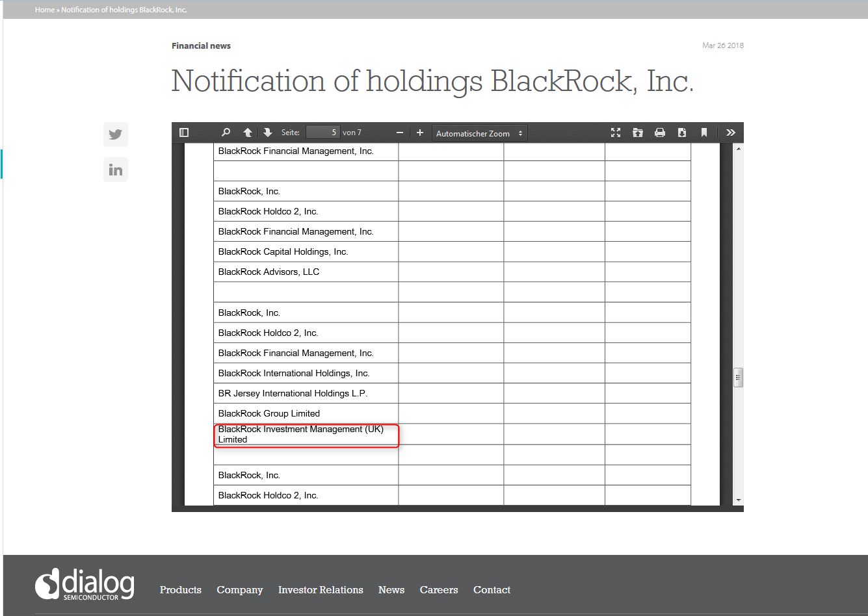Toggle the PDF viewer sidebar
Image resolution: width=868 pixels, height=616 pixels.
click(x=184, y=133)
